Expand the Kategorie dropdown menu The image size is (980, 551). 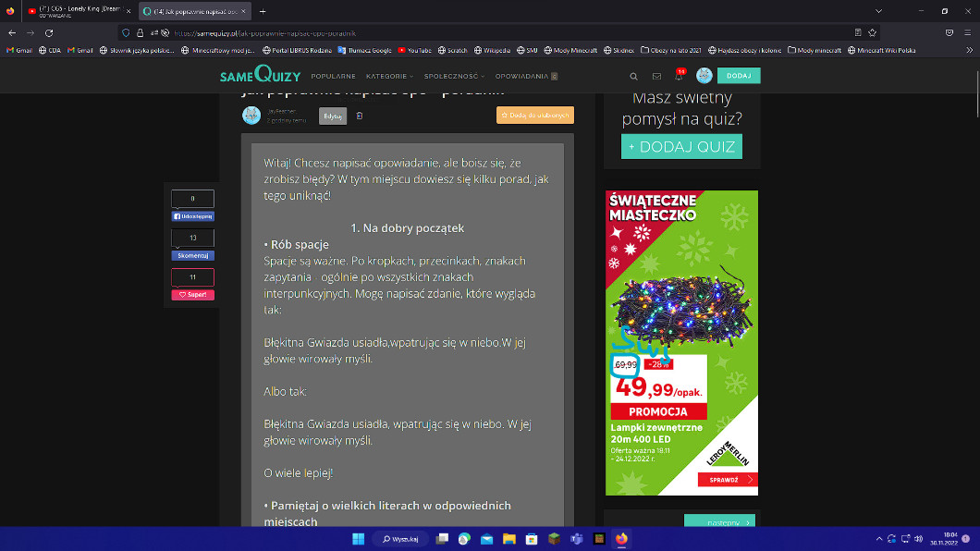click(389, 77)
